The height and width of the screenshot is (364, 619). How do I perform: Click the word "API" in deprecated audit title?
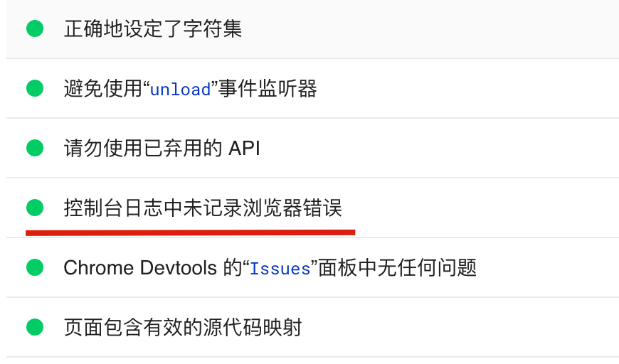click(x=244, y=149)
